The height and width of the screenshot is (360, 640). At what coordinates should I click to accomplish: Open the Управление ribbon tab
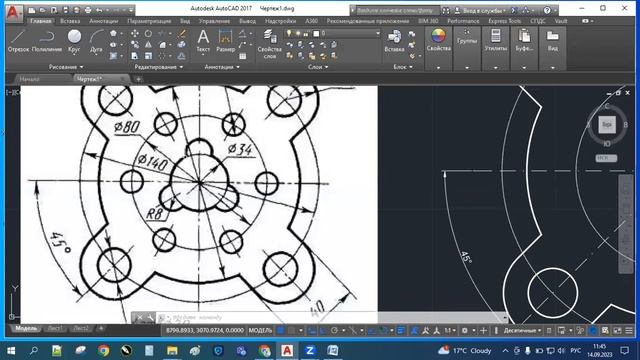pos(214,21)
